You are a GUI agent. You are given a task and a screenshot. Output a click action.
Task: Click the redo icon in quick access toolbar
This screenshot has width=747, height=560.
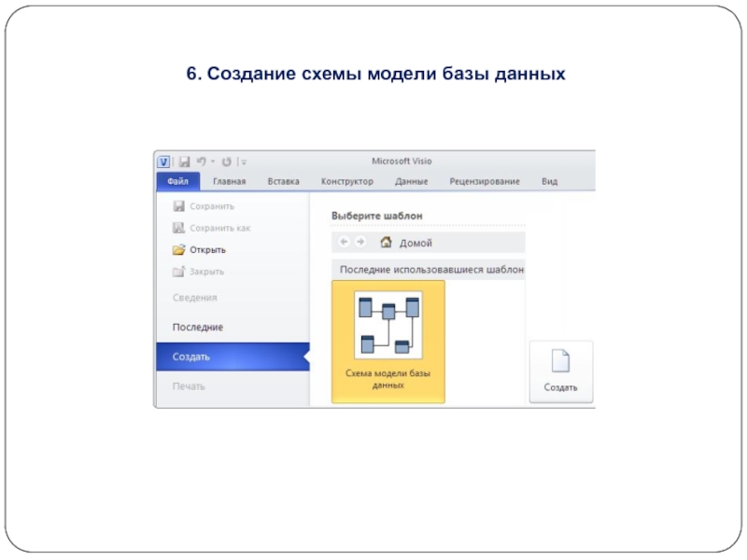[x=226, y=161]
